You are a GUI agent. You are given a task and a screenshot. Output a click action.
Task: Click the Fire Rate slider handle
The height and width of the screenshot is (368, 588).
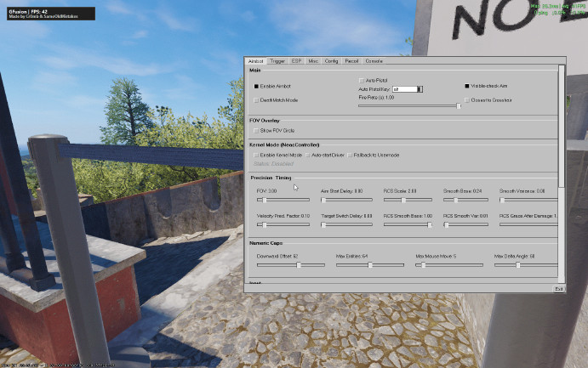coord(459,106)
